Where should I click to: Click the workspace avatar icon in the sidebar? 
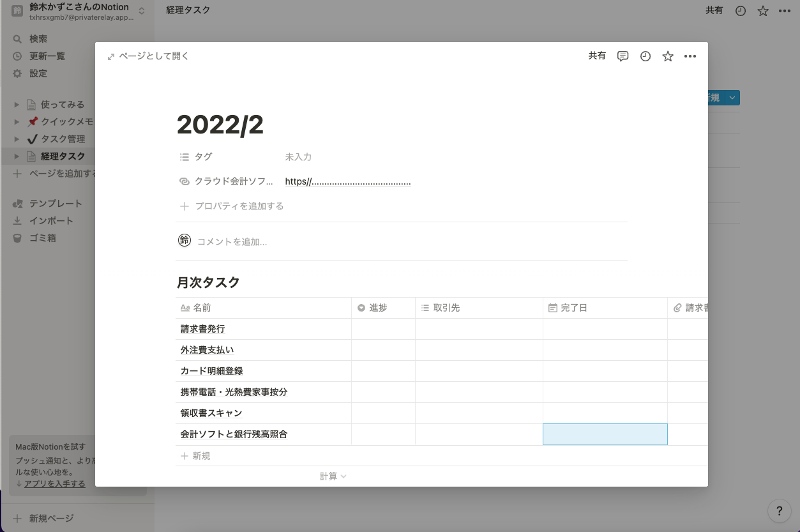(17, 11)
